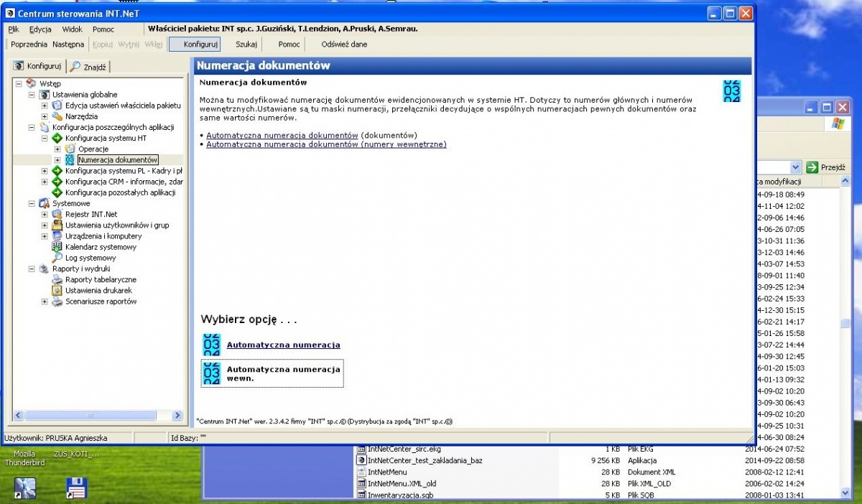
Task: Click the tree panel horizontal scrollbar
Action: click(98, 415)
